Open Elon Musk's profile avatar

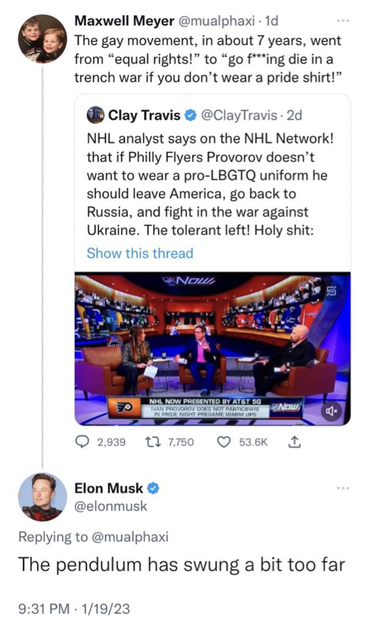42,497
